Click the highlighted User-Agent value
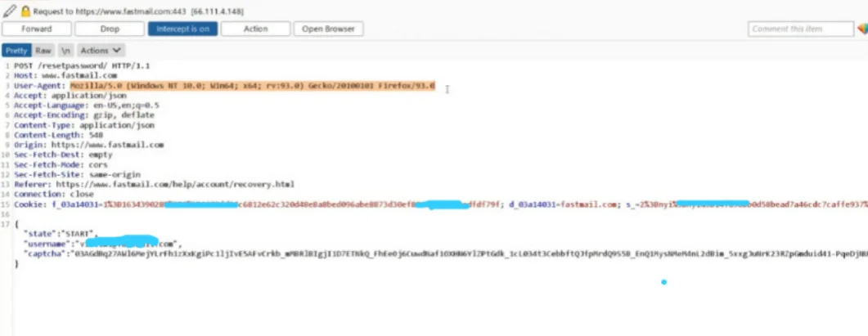868x336 pixels. point(253,87)
